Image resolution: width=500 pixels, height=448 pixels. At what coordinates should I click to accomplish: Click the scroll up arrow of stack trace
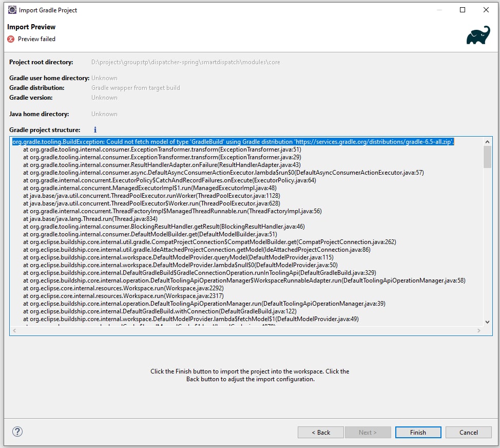(487, 142)
